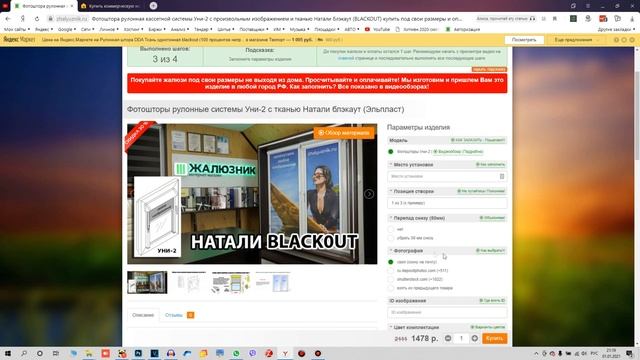Expand the АВТО bookmarks folder
The image size is (640, 360).
click(352, 29)
